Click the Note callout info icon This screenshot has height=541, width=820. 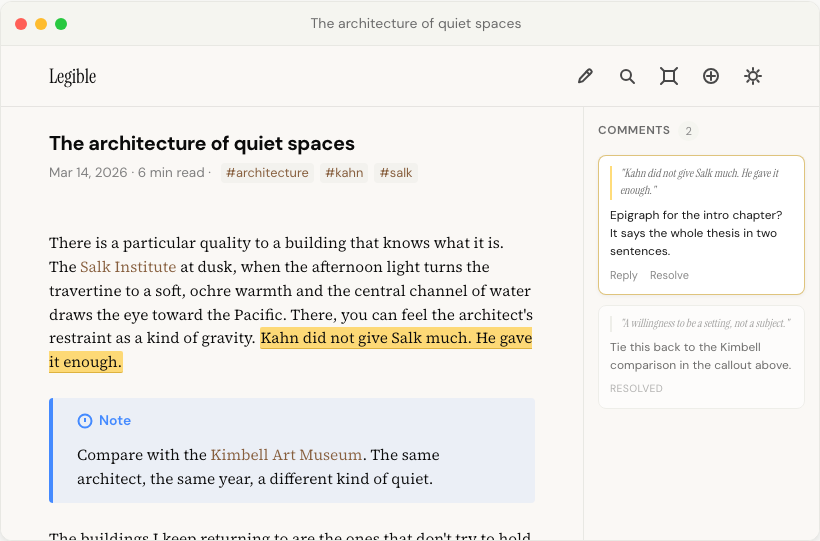pos(85,421)
